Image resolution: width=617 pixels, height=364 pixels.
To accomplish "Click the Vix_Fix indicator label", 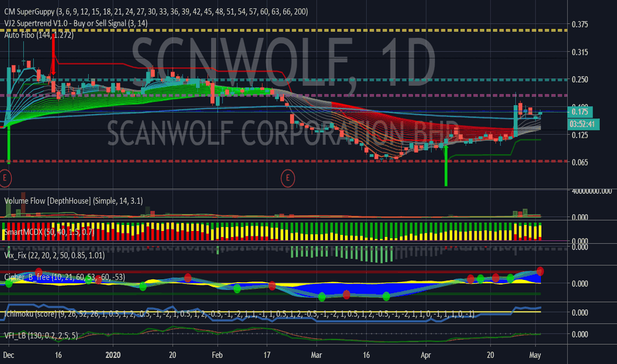I will [54, 255].
